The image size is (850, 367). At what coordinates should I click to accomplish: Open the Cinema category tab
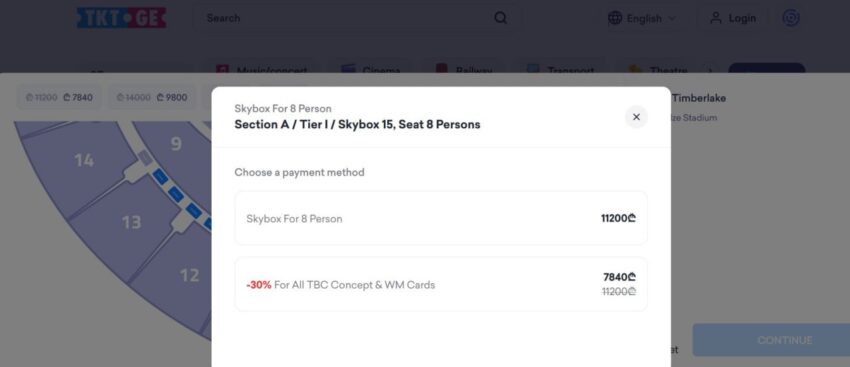point(371,69)
